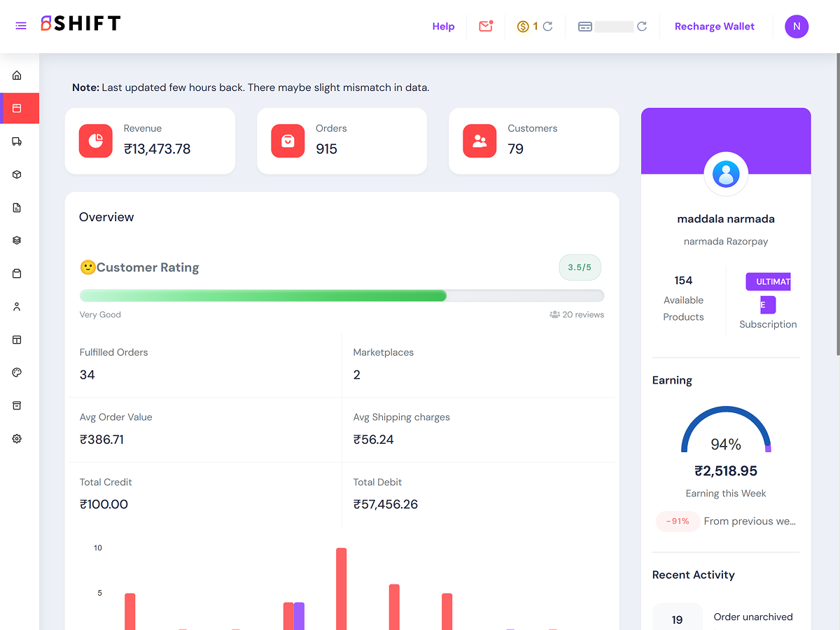840x630 pixels.
Task: Refresh the wallet card balance
Action: click(642, 27)
